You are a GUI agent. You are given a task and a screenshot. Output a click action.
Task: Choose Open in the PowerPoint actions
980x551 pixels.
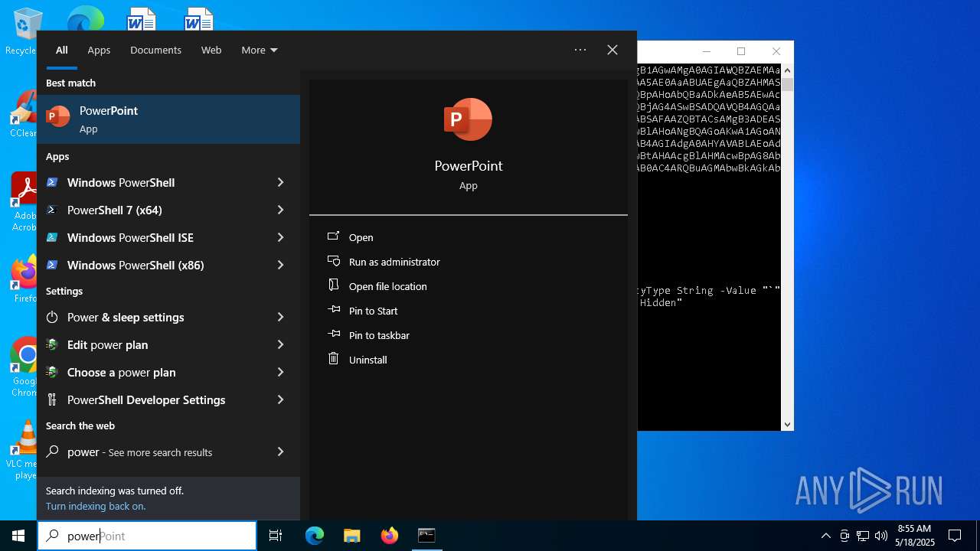point(361,237)
